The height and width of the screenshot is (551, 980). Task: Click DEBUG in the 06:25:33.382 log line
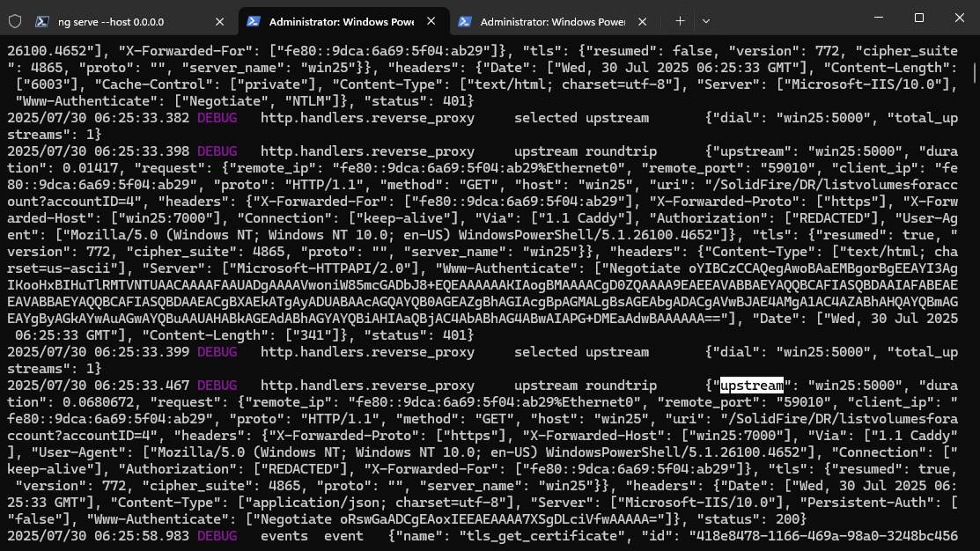pos(217,118)
